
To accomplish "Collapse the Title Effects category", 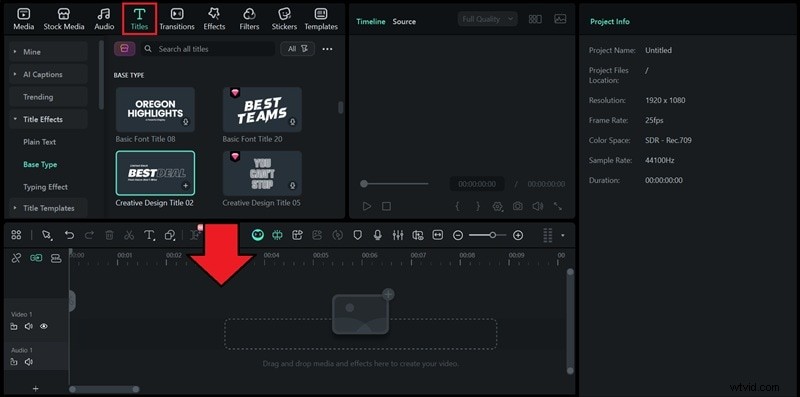I will [48, 119].
